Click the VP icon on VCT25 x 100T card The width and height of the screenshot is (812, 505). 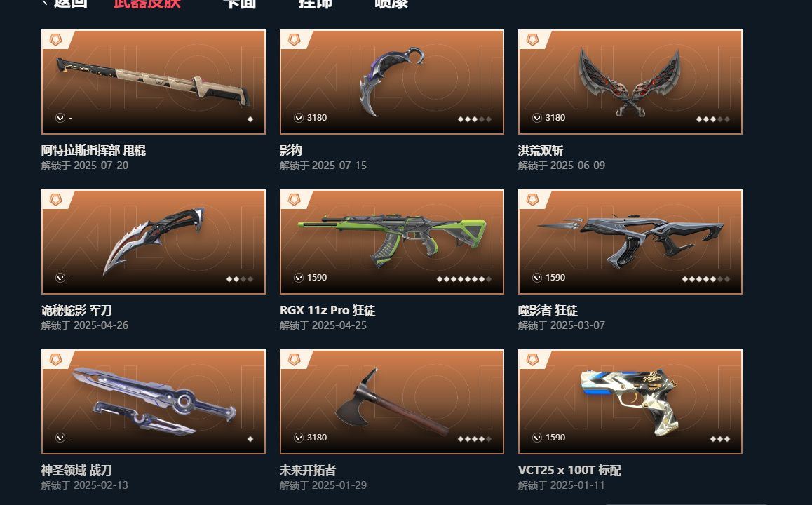[x=537, y=438]
